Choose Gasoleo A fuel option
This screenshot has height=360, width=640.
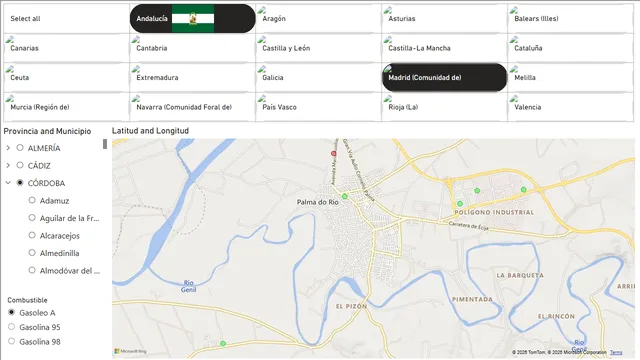pos(11,312)
